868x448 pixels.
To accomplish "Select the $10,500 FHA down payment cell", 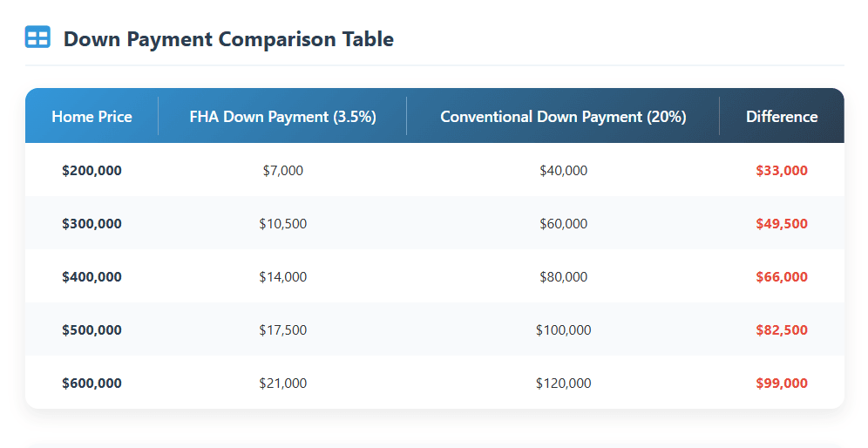I will click(282, 224).
